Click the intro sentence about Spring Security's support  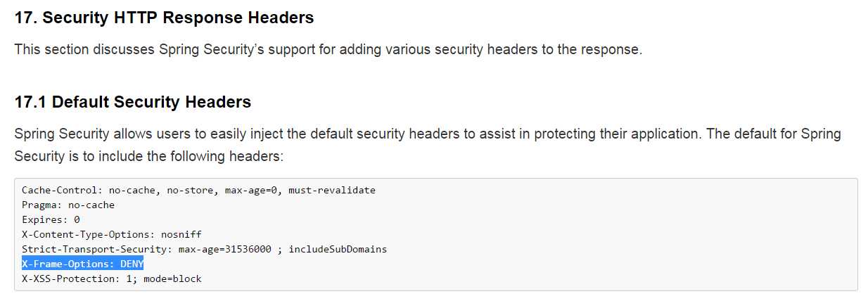tap(328, 51)
